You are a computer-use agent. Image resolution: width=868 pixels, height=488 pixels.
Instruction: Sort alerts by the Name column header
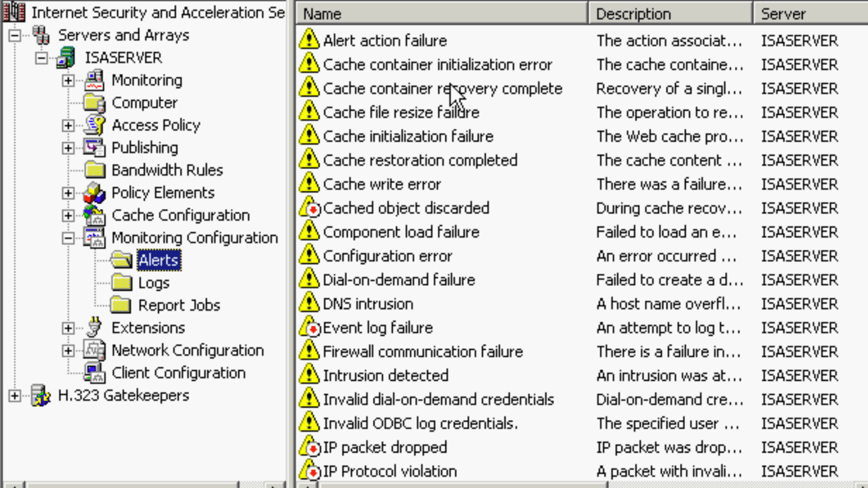[x=442, y=13]
